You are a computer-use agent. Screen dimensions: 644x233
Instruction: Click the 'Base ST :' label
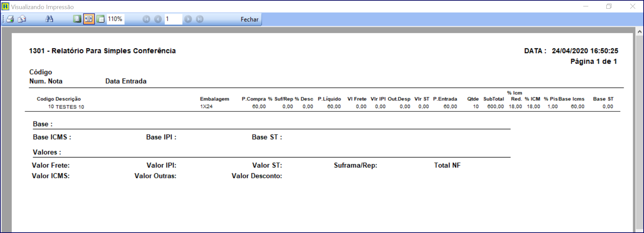tap(267, 137)
